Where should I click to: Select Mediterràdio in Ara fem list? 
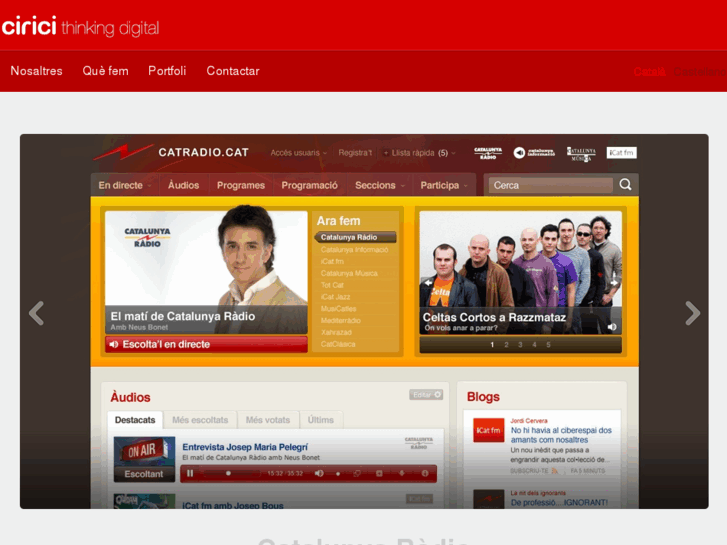click(340, 321)
